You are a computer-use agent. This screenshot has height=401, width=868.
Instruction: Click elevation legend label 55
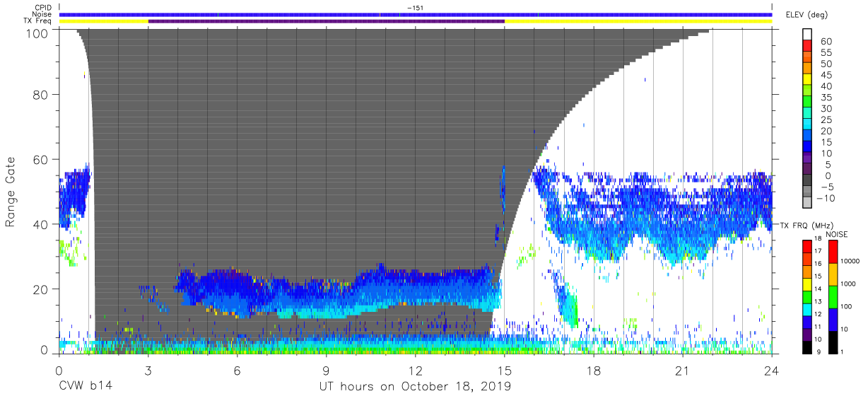coord(826,53)
